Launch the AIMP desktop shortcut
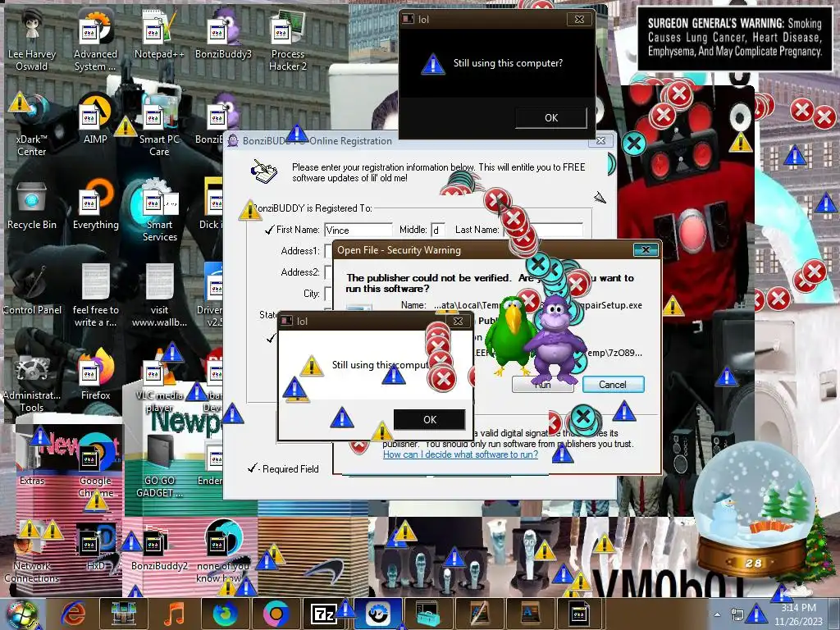The height and width of the screenshot is (630, 840). [95, 120]
